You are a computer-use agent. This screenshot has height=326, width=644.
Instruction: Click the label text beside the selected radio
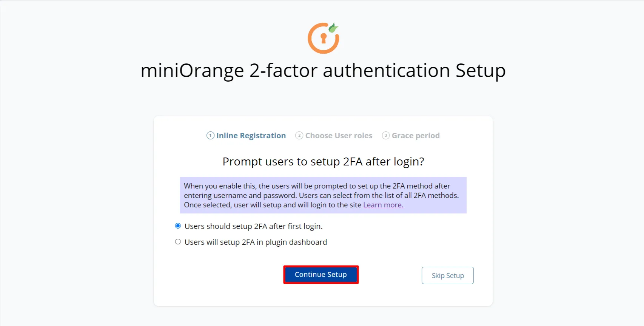click(x=253, y=226)
